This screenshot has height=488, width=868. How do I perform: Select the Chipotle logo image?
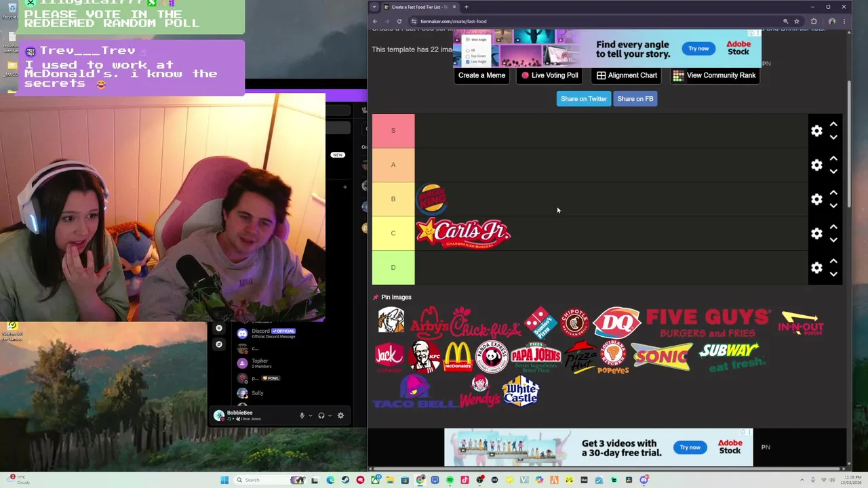(x=574, y=322)
